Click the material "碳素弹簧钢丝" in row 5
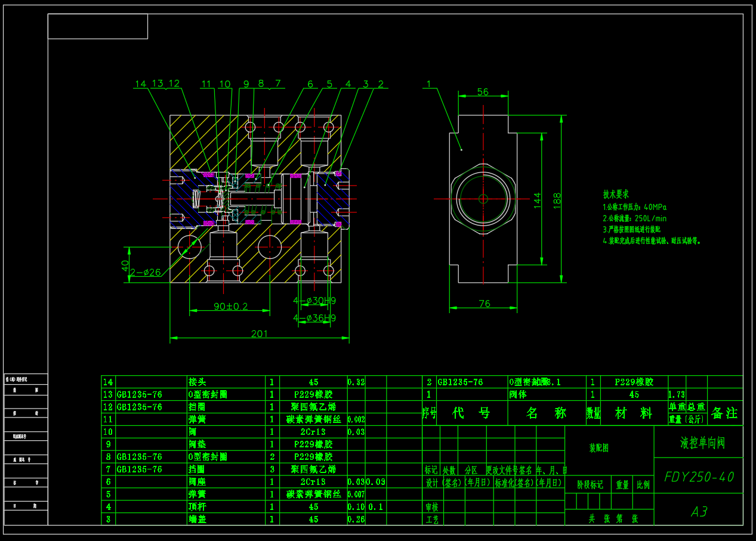 [x=314, y=494]
